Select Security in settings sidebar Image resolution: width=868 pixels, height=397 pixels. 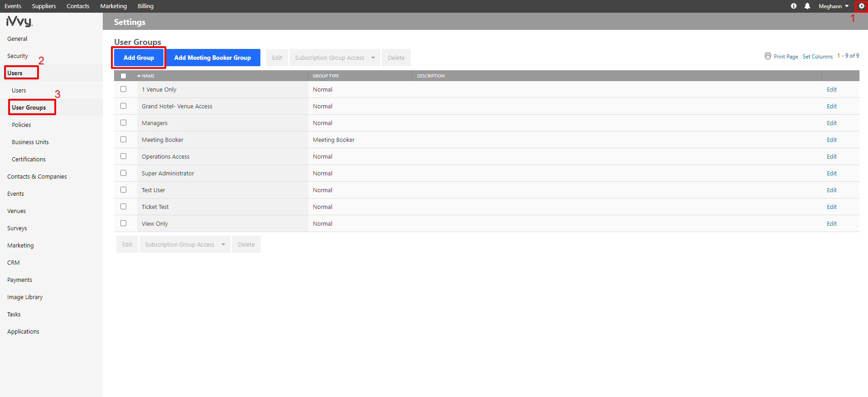[x=18, y=56]
